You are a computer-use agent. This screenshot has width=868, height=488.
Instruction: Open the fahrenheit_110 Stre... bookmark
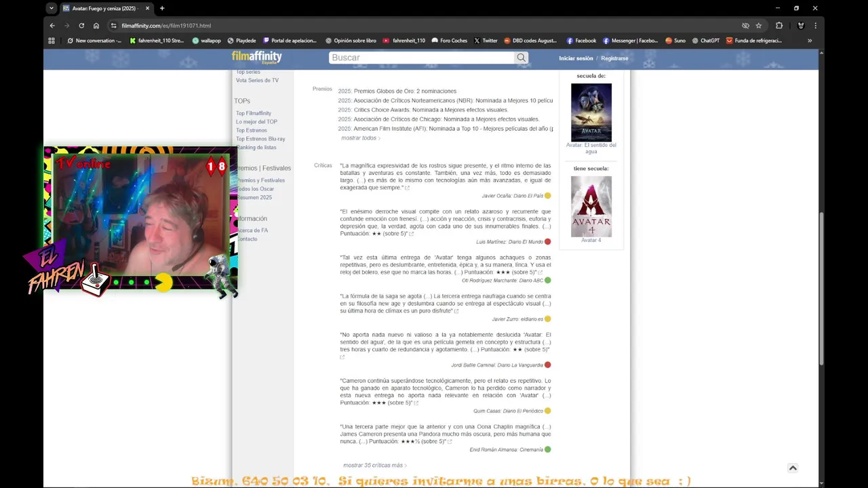[x=157, y=41]
